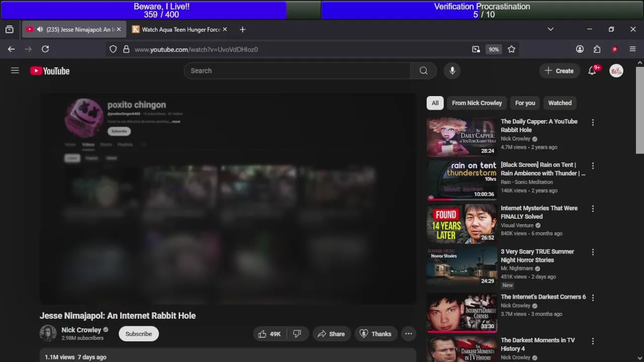Image resolution: width=644 pixels, height=362 pixels.
Task: Click the Thanks button
Action: tap(375, 334)
